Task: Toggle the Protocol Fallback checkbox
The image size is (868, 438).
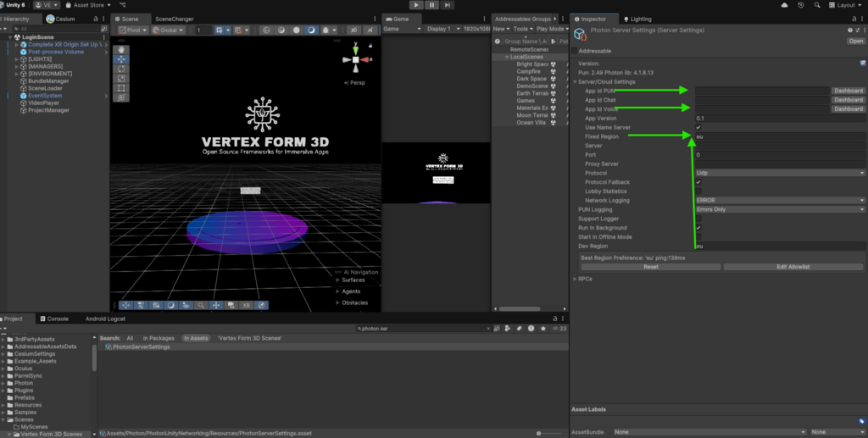Action: (x=698, y=182)
